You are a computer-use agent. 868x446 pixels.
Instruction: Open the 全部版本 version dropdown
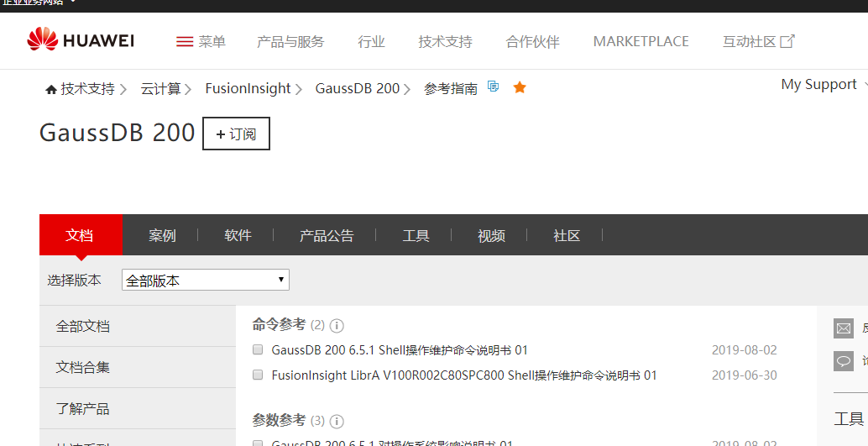click(206, 280)
